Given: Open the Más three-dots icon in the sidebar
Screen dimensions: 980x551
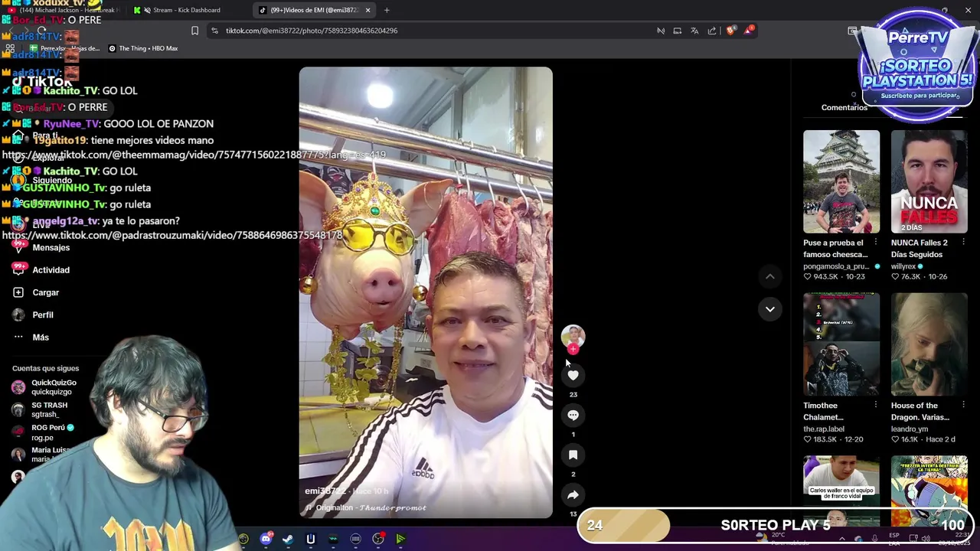Looking at the screenshot, I should click(18, 337).
